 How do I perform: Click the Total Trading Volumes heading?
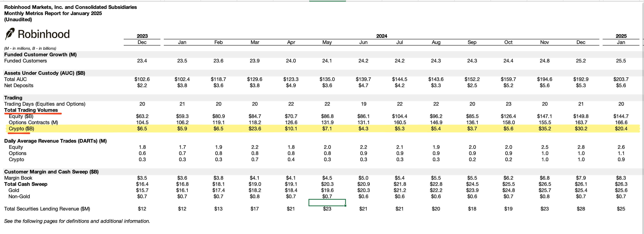coord(31,110)
